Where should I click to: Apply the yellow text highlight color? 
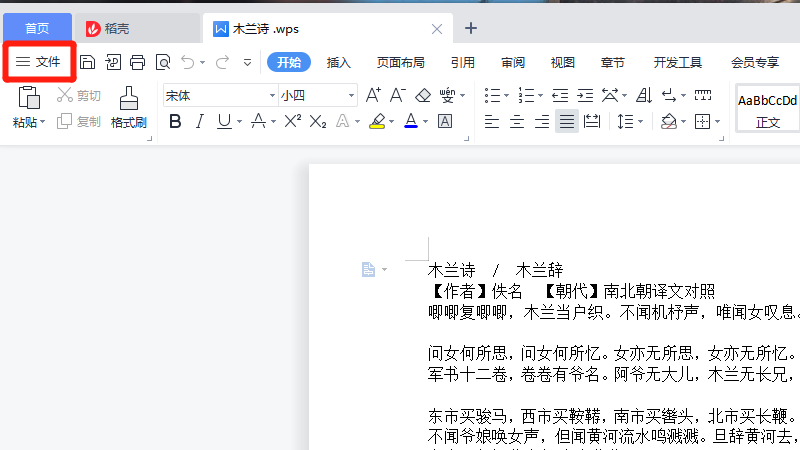pyautogui.click(x=377, y=122)
